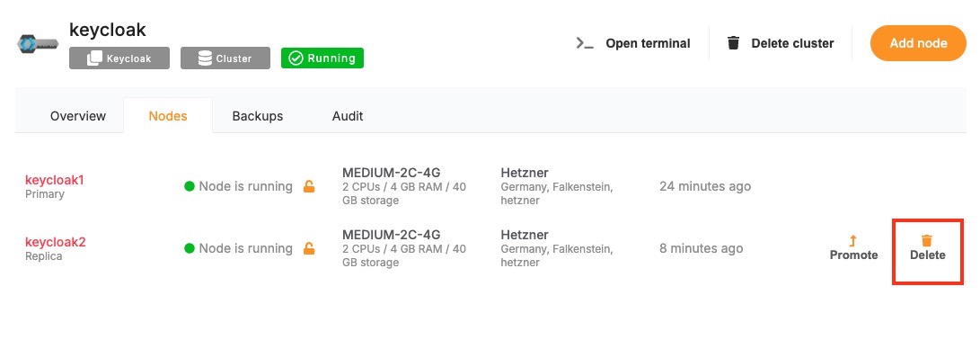Click the Promote arrow icon for keycloak2
Viewport: 980px width, 340px height.
pyautogui.click(x=853, y=240)
